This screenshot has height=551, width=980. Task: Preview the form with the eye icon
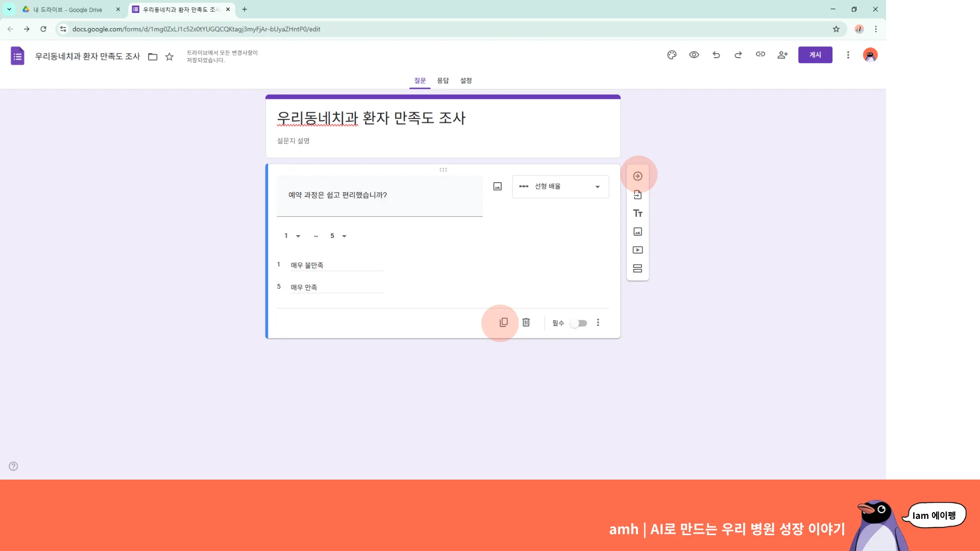point(694,55)
